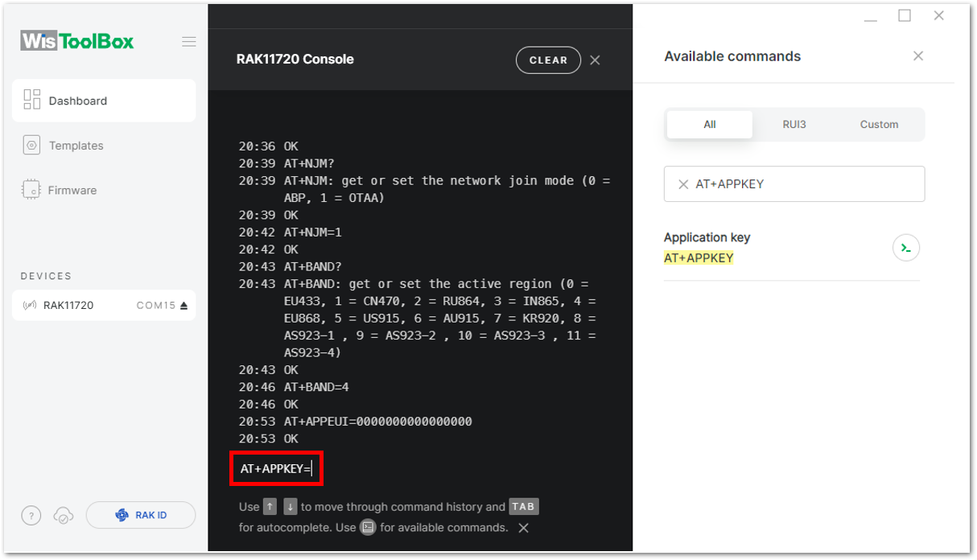Maximize the WisToolBox window
Screen dimensions: 977x560
(905, 15)
